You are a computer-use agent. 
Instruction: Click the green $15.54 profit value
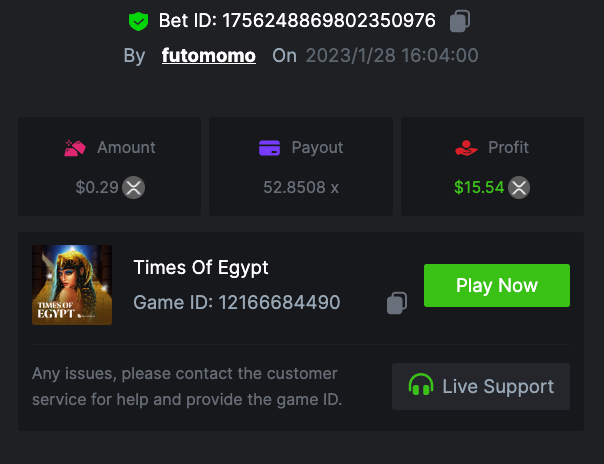(479, 187)
